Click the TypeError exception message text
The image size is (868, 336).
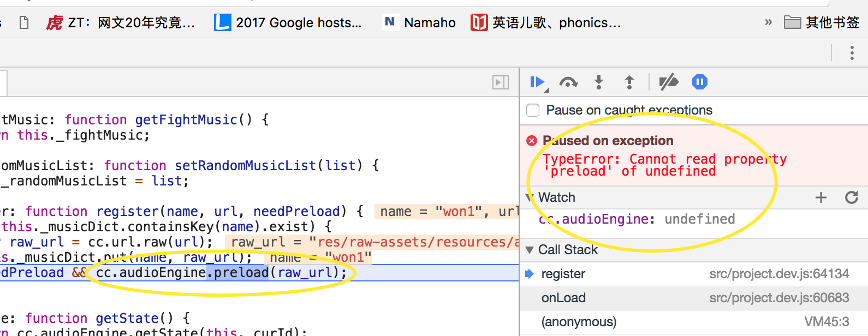665,165
